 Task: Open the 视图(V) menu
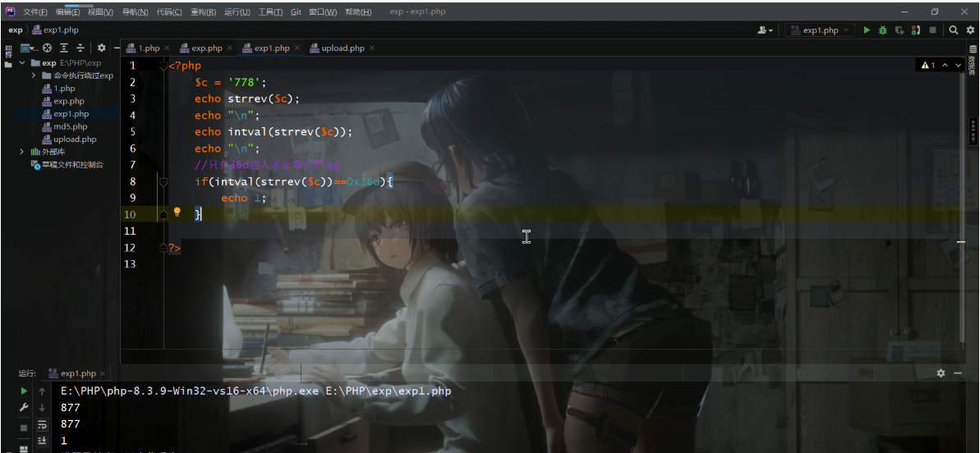(x=100, y=12)
